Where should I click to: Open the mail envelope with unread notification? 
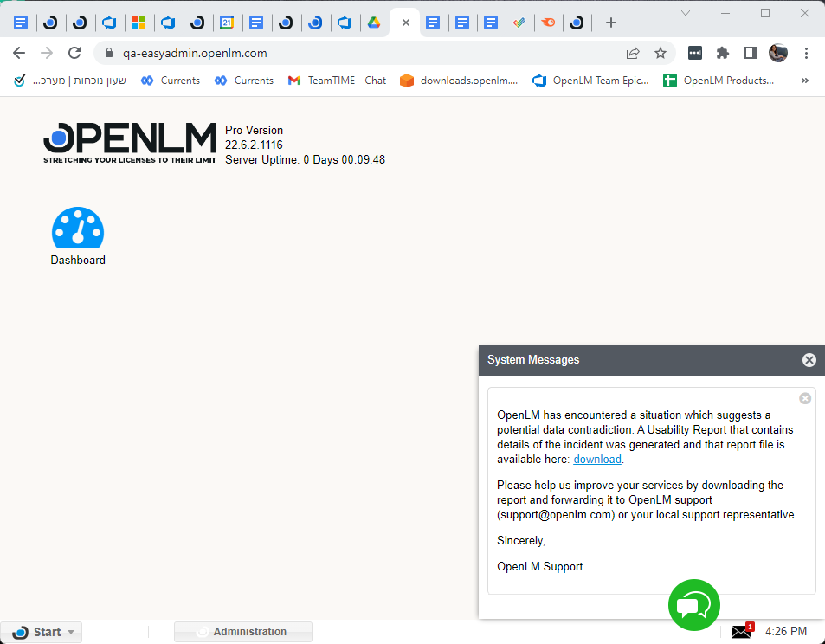(x=741, y=632)
